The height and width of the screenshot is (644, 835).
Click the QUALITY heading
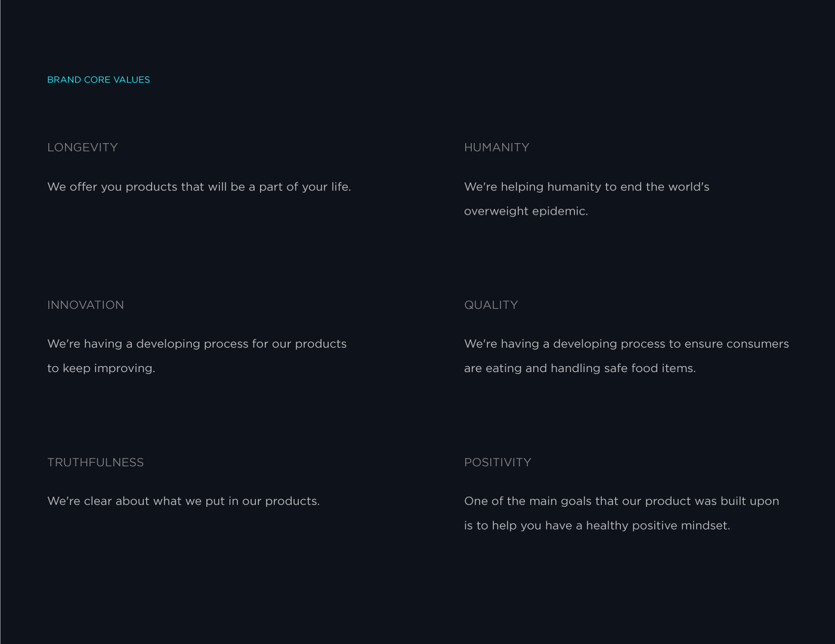click(491, 305)
